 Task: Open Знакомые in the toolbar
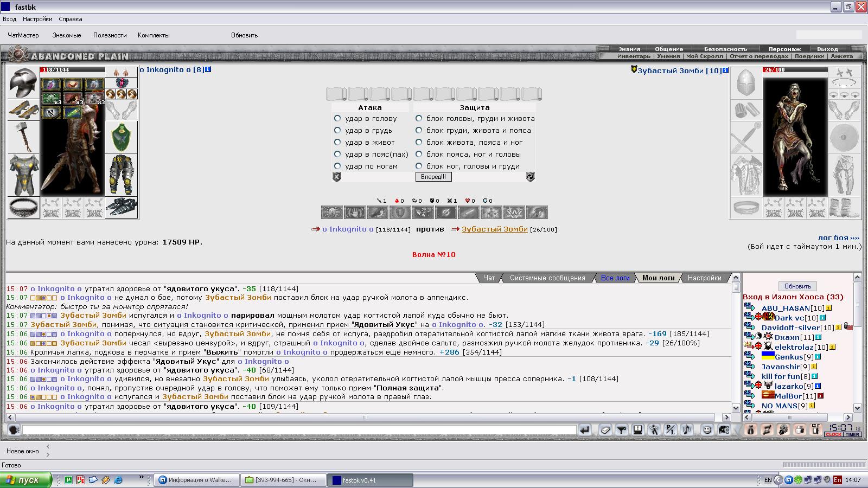pyautogui.click(x=67, y=35)
